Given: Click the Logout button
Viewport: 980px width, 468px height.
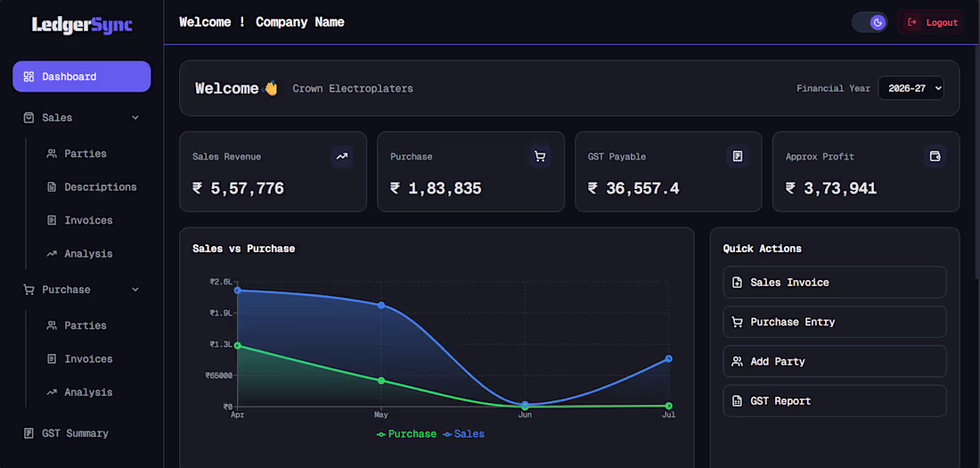Looking at the screenshot, I should coord(931,22).
